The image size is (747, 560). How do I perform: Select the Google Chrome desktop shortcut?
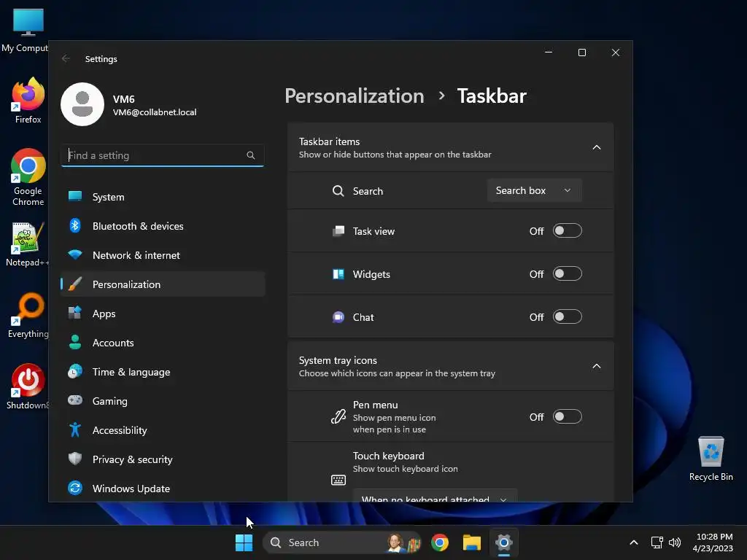tap(28, 177)
